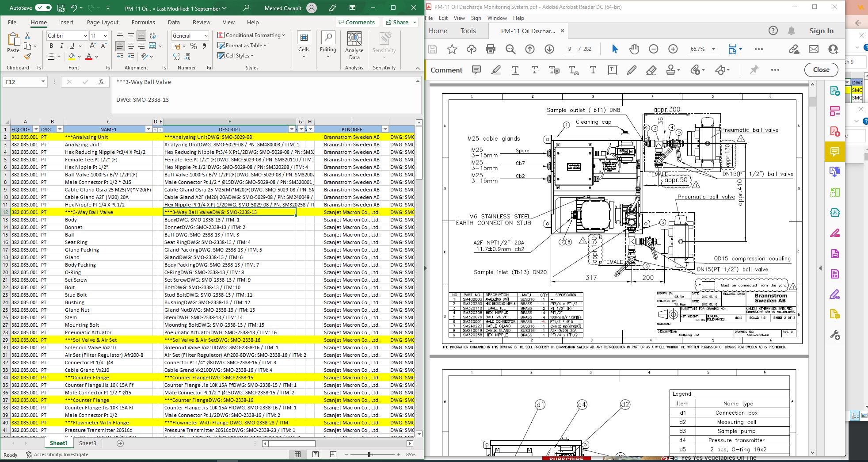This screenshot has width=868, height=462.
Task: Open the Formulas ribbon tab
Action: [x=143, y=22]
